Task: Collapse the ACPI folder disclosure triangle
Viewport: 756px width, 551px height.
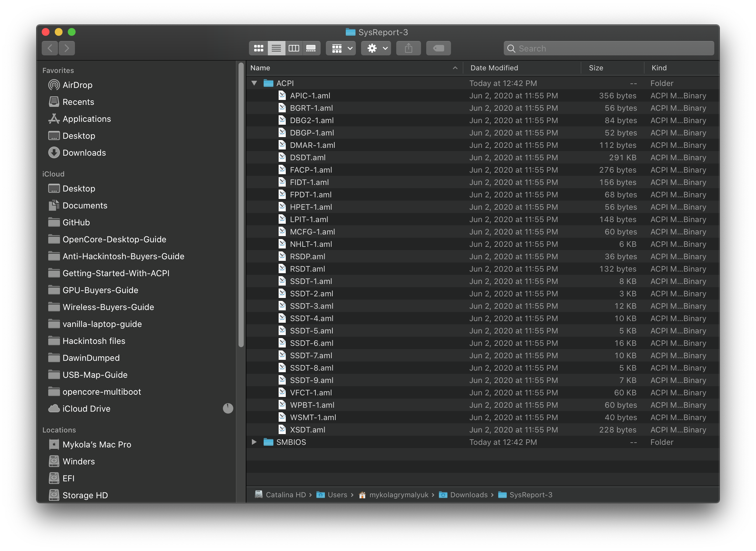Action: [x=254, y=83]
